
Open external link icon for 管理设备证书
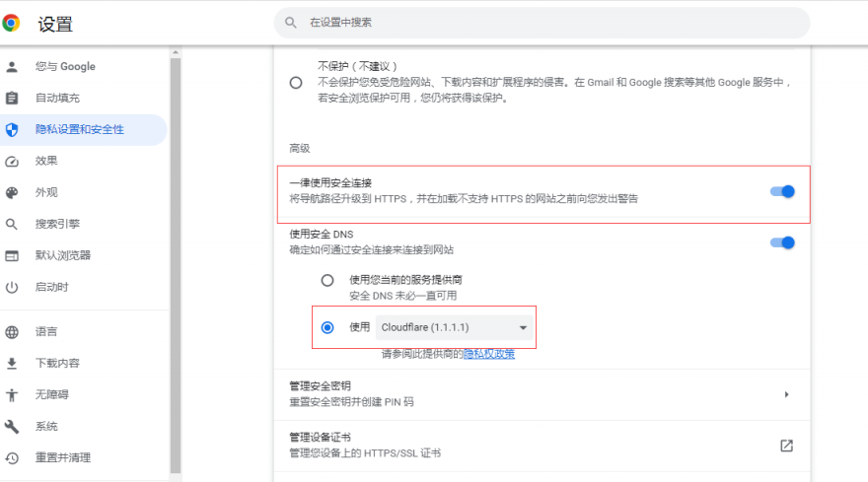[x=786, y=446]
